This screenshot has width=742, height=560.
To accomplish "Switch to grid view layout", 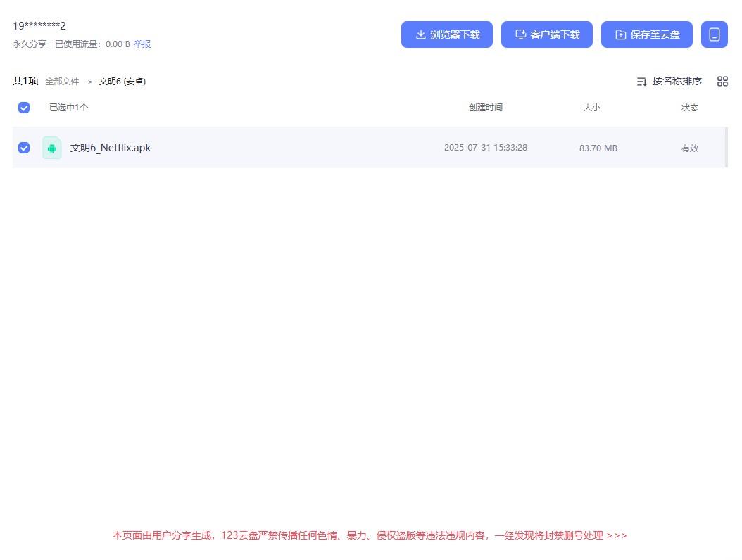I will (x=722, y=81).
